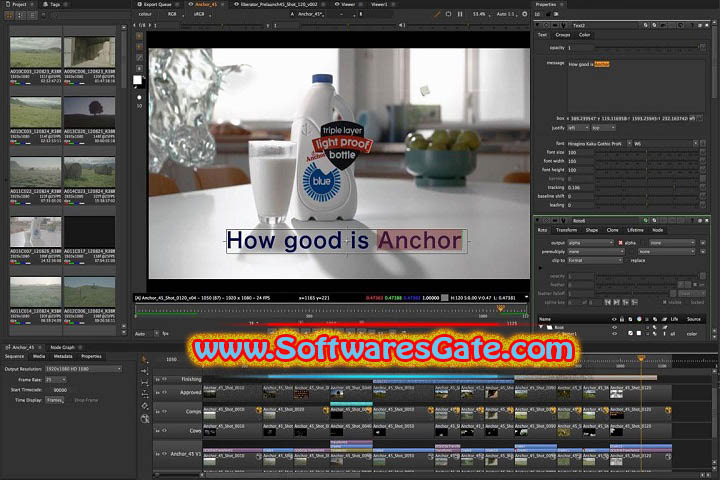Switch project bin to list view icon
Image resolution: width=720 pixels, height=480 pixels.
[x=32, y=15]
